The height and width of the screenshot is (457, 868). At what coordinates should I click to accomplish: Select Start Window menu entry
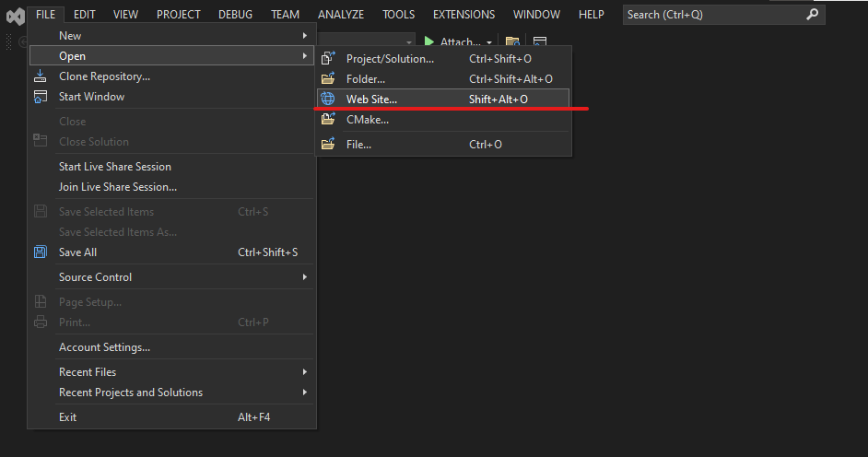[x=171, y=97]
